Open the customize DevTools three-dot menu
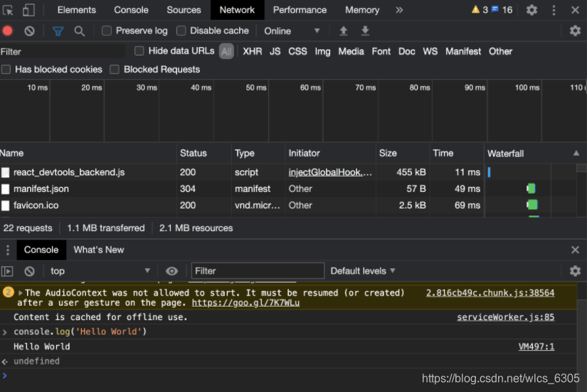Viewport: 587px width, 392px height. pos(554,10)
